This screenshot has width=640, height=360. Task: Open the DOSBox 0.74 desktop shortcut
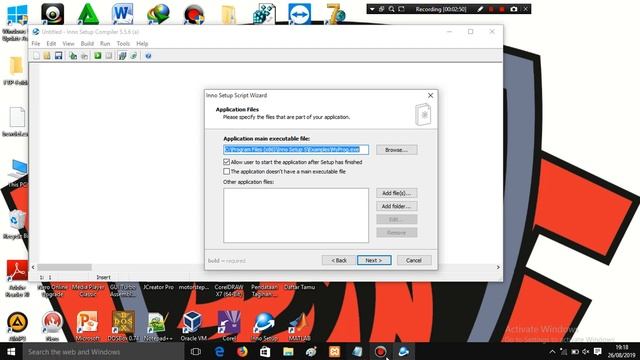tap(123, 325)
